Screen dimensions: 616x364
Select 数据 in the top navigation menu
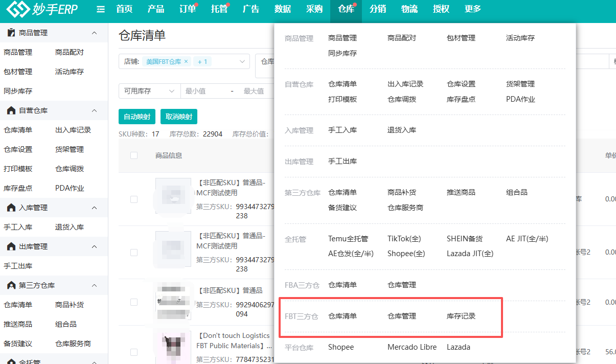282,9
